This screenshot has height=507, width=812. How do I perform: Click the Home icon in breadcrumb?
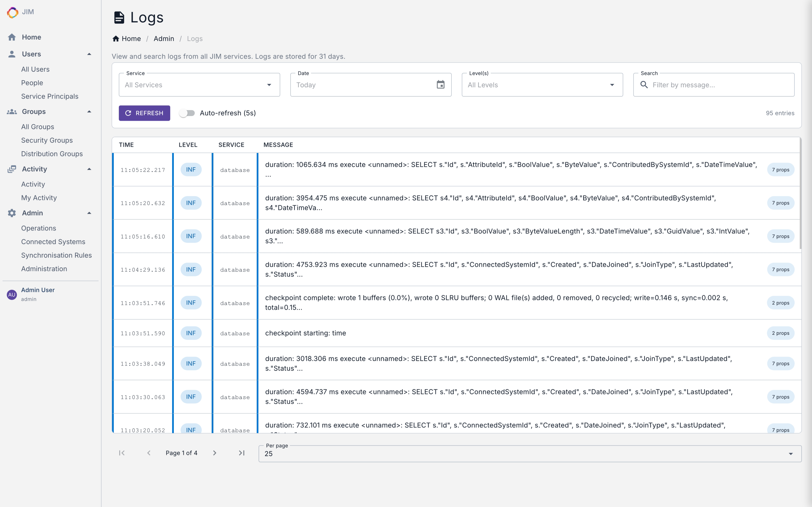point(116,39)
